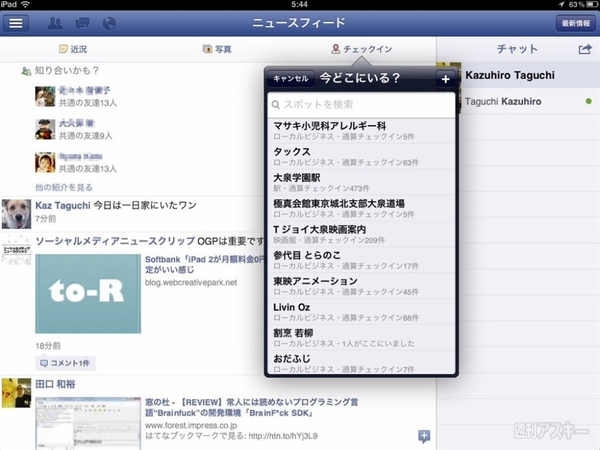This screenshot has height=450, width=600.
Task: Choose おだふじ spot
Action: pos(361,362)
